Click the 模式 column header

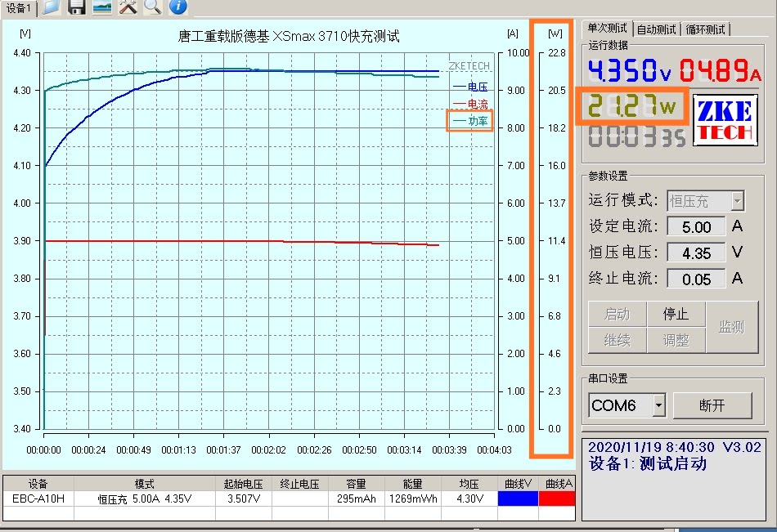(x=145, y=484)
